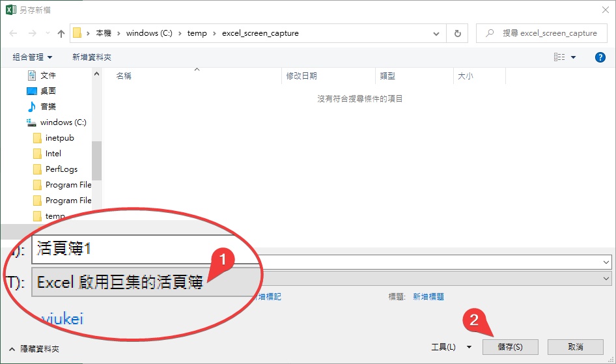This screenshot has height=364, width=616.
Task: Sort by 修改日期 column header
Action: [x=301, y=76]
